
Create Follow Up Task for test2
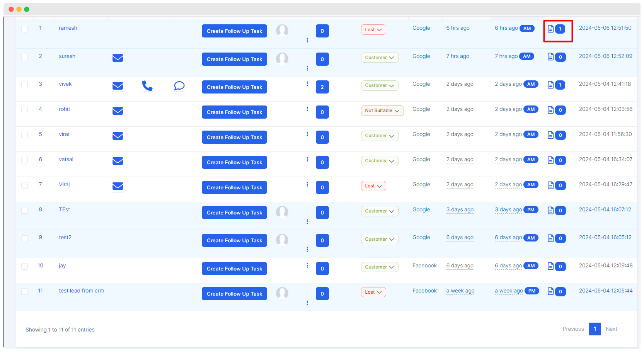click(x=234, y=240)
